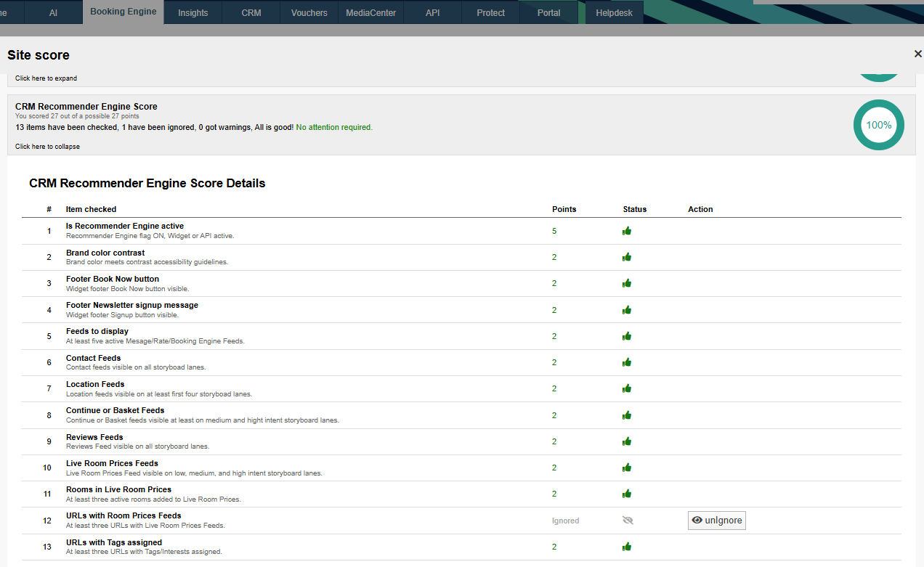Click the 100% score circle

pyautogui.click(x=879, y=125)
